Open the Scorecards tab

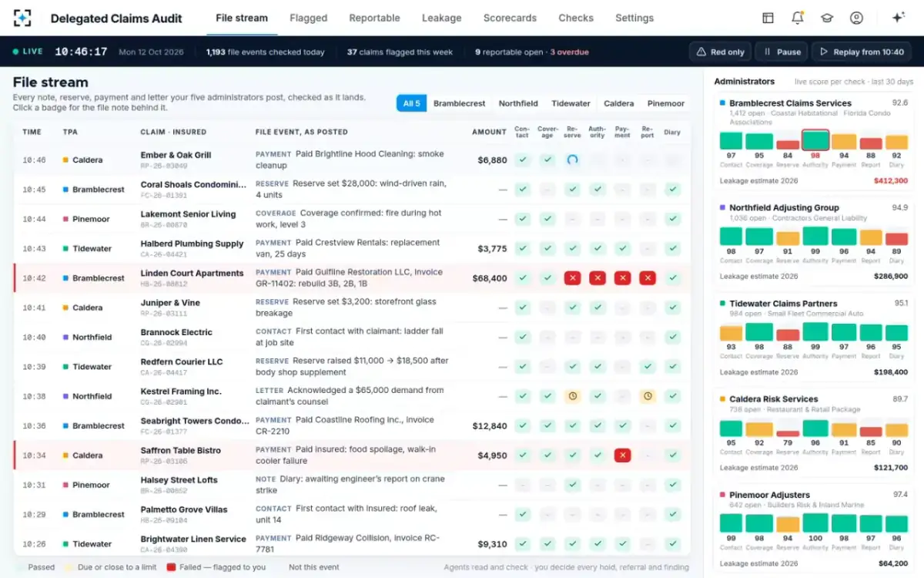pos(511,18)
